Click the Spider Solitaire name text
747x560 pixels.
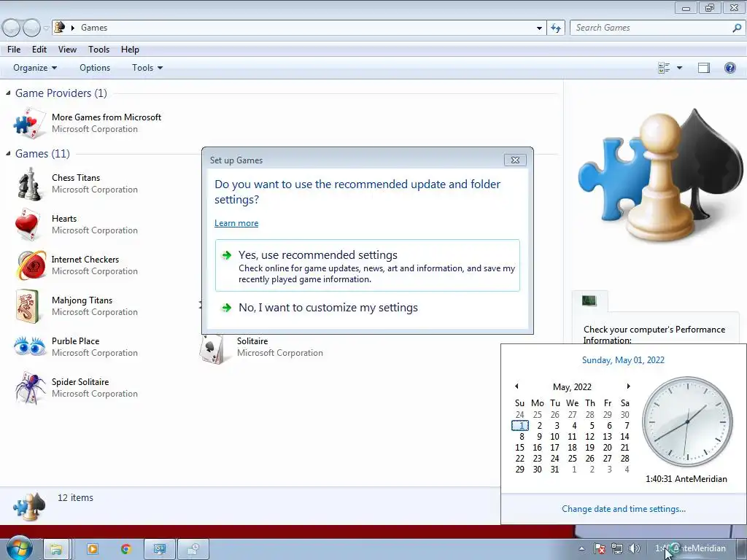pyautogui.click(x=80, y=382)
